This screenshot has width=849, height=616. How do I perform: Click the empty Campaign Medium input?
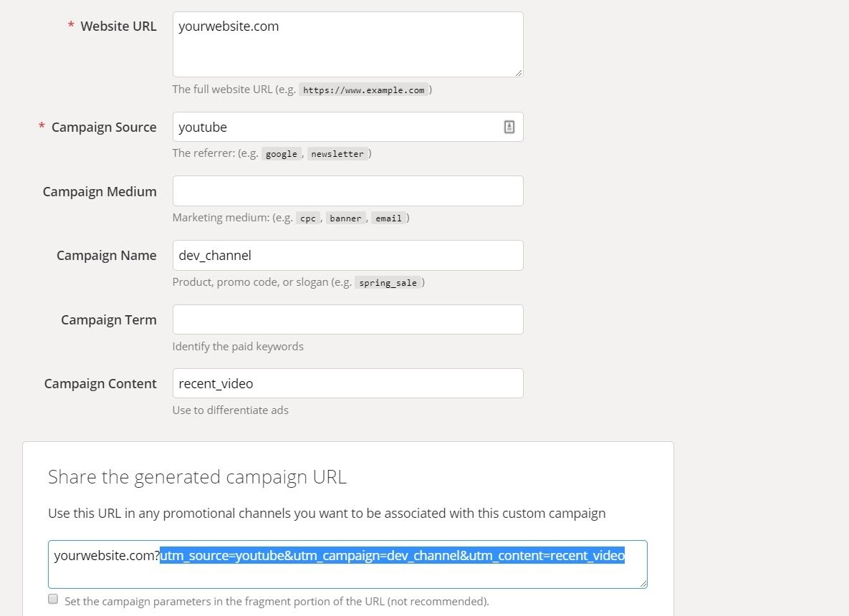click(x=347, y=191)
